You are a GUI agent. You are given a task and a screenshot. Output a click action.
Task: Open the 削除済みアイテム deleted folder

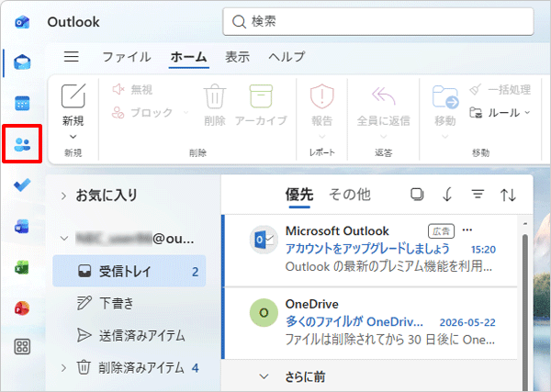click(129, 368)
